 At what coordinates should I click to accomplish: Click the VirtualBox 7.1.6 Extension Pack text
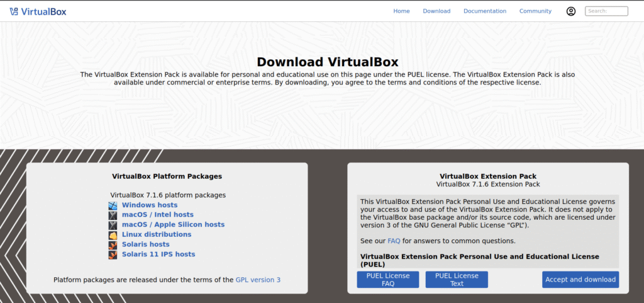488,185
